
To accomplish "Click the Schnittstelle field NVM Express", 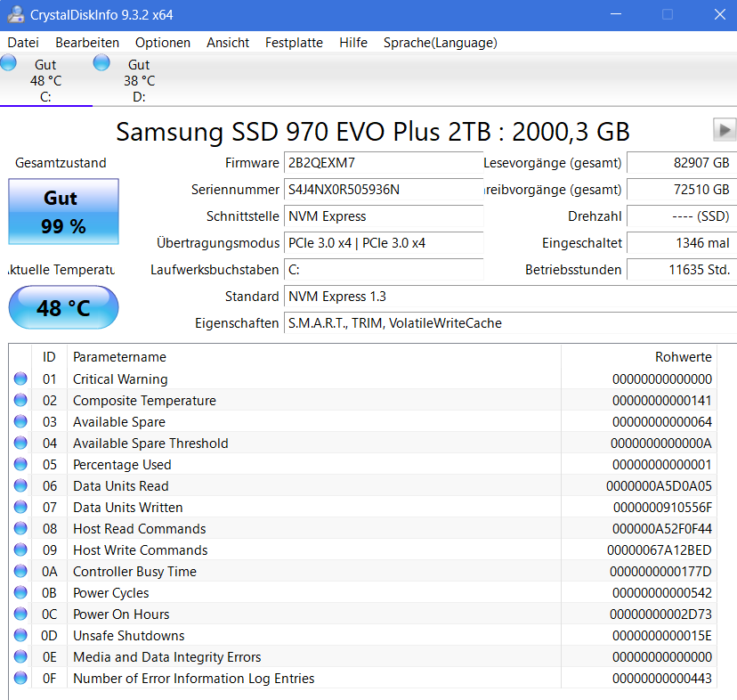I will click(384, 216).
